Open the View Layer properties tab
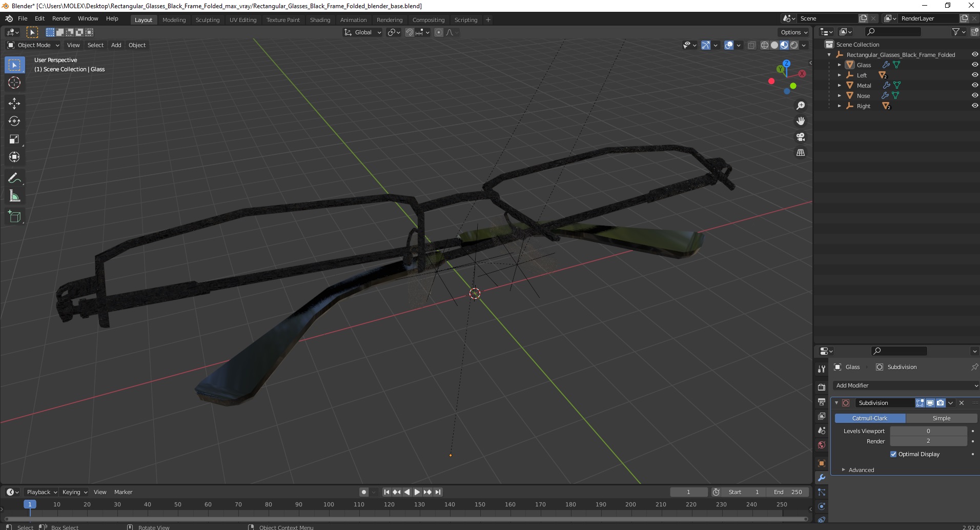Screen dimensions: 980x530 (822, 416)
